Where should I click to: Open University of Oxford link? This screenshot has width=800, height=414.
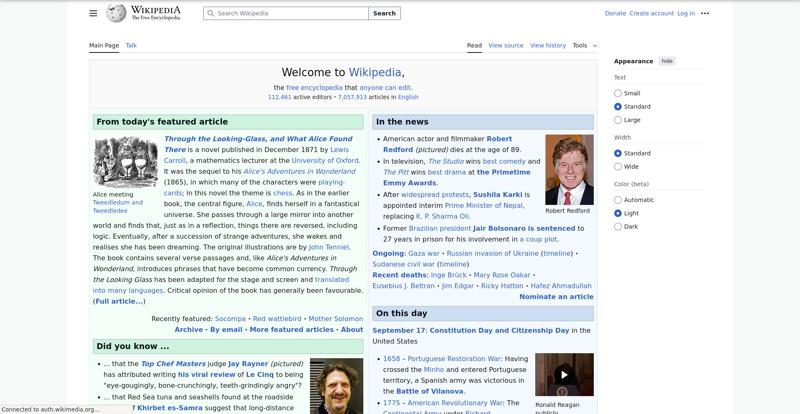tap(325, 160)
